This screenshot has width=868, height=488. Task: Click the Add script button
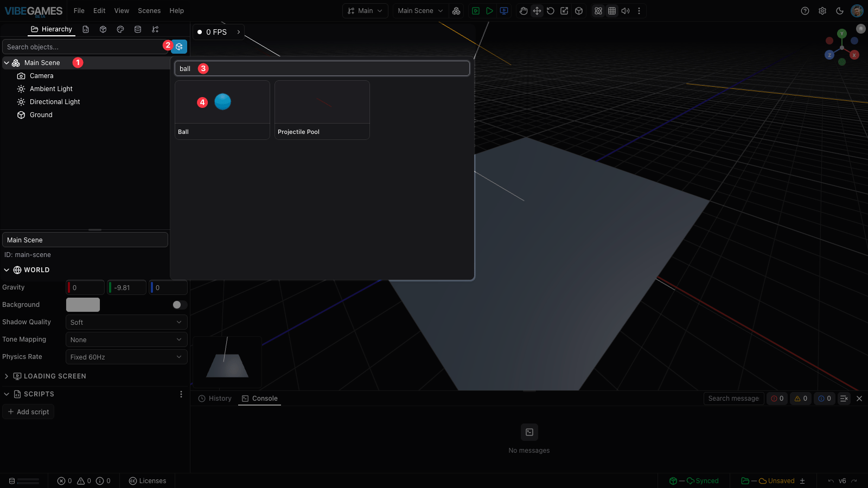tap(28, 412)
